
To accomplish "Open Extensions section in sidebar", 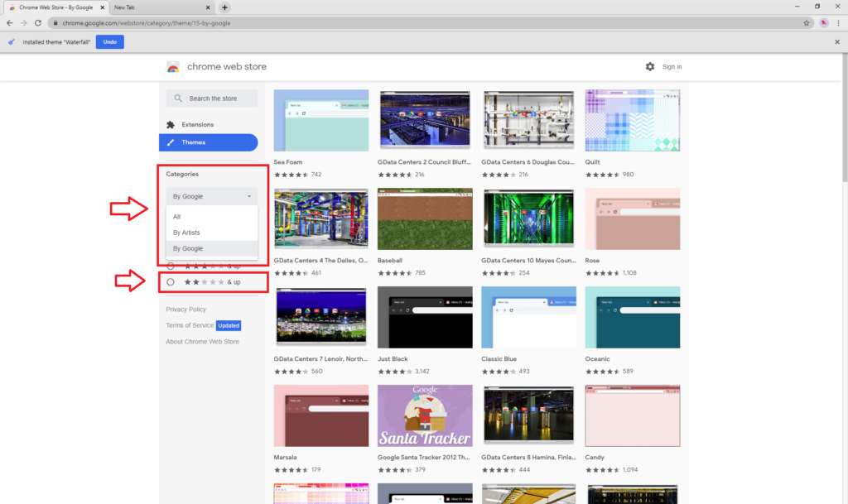I will [197, 125].
